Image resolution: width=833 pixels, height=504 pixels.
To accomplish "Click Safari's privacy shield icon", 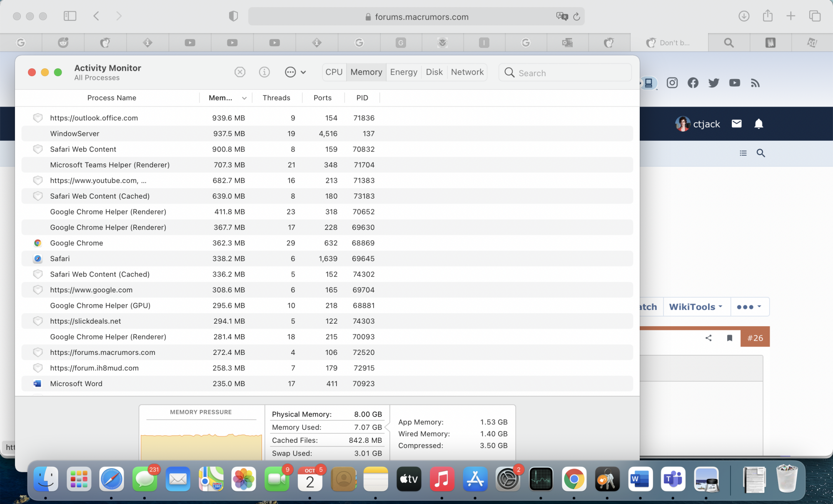I will coord(233,16).
